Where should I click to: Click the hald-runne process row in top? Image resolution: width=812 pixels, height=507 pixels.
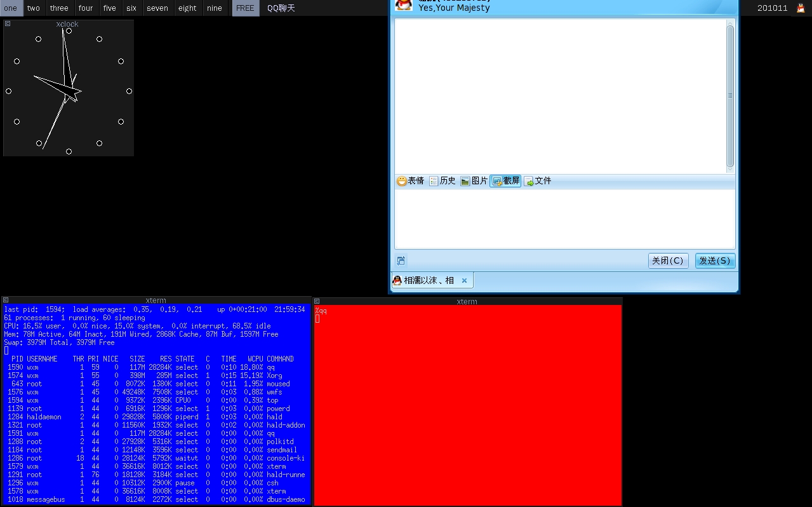pyautogui.click(x=156, y=475)
